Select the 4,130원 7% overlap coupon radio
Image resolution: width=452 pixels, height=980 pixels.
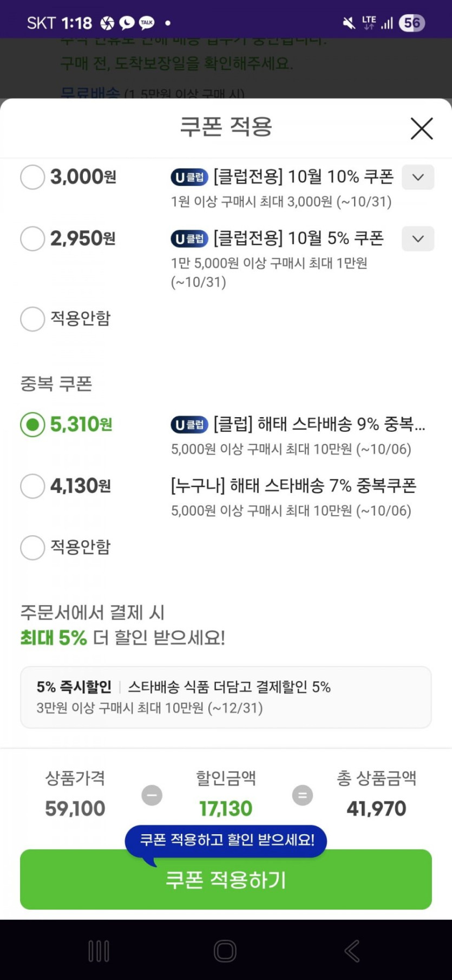(32, 486)
